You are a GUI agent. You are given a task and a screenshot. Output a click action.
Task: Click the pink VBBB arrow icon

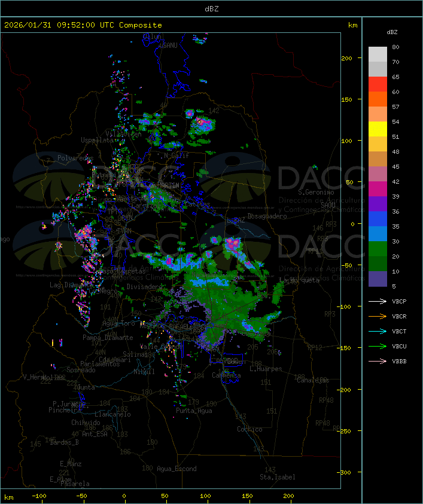[x=378, y=362]
